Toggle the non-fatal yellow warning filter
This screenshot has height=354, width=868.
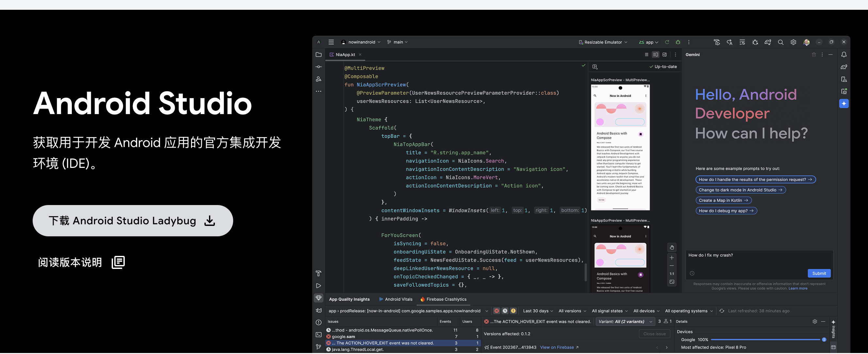tap(513, 311)
